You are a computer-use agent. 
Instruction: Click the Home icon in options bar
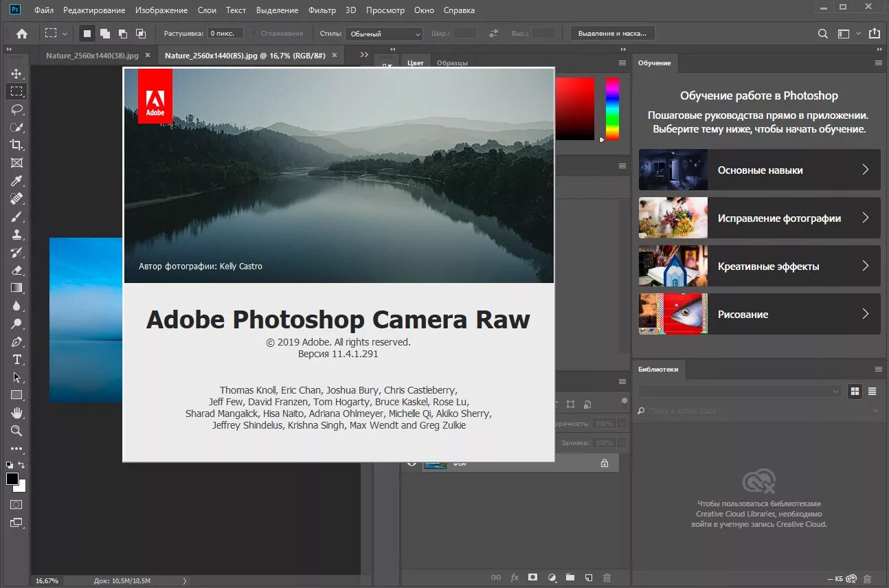click(22, 33)
